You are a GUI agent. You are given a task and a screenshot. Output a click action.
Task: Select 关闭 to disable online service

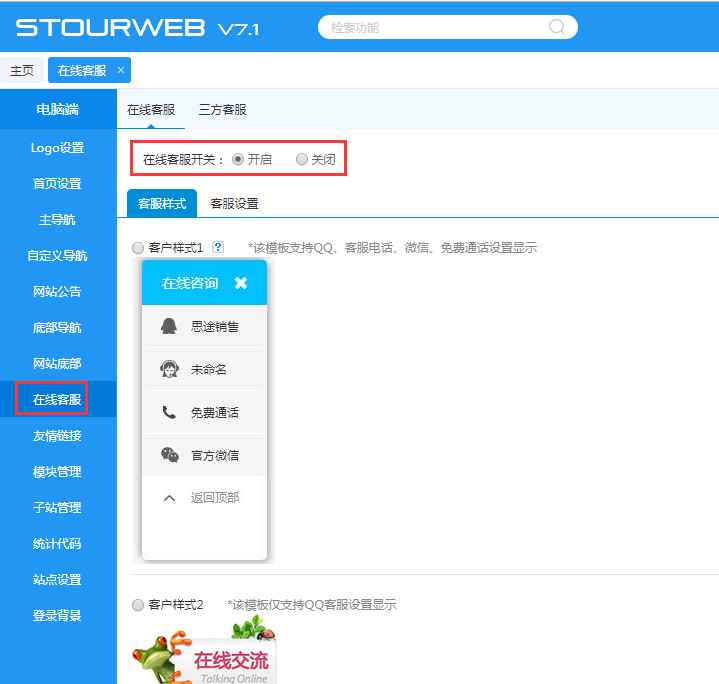tap(302, 159)
